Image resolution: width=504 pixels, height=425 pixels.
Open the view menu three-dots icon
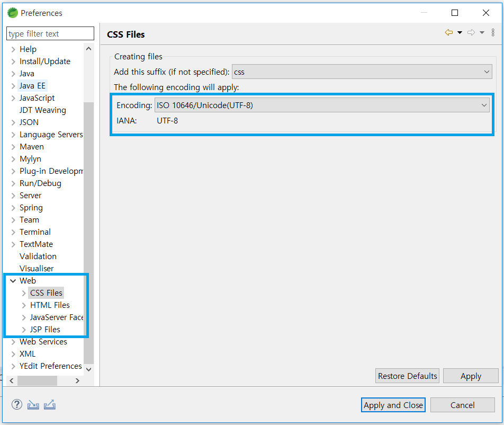[493, 32]
